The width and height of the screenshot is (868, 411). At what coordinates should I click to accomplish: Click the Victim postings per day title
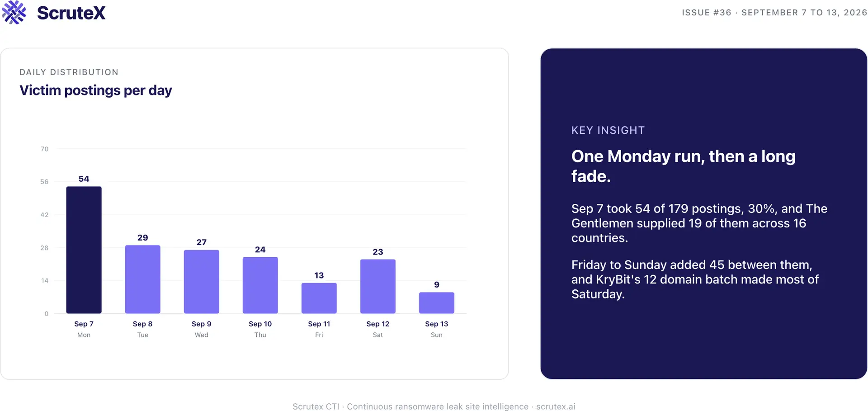coord(96,90)
